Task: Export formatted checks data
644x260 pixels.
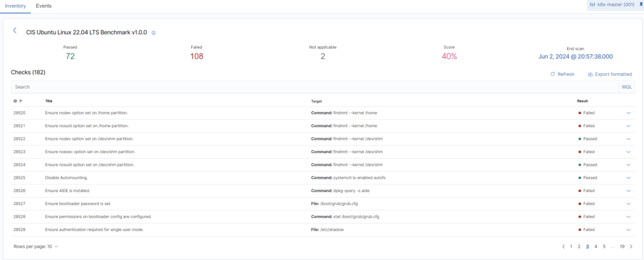Action: pos(609,74)
